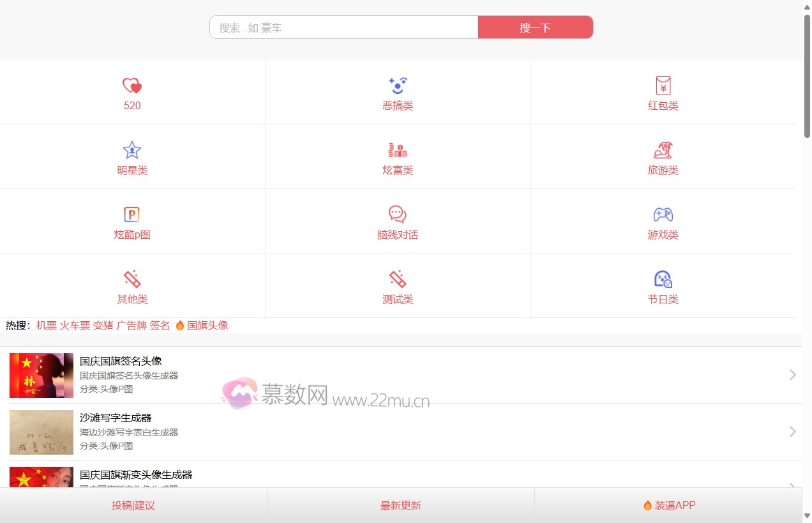Viewport: 812px width, 523px height.
Task: Focus the search input field
Action: tap(343, 27)
